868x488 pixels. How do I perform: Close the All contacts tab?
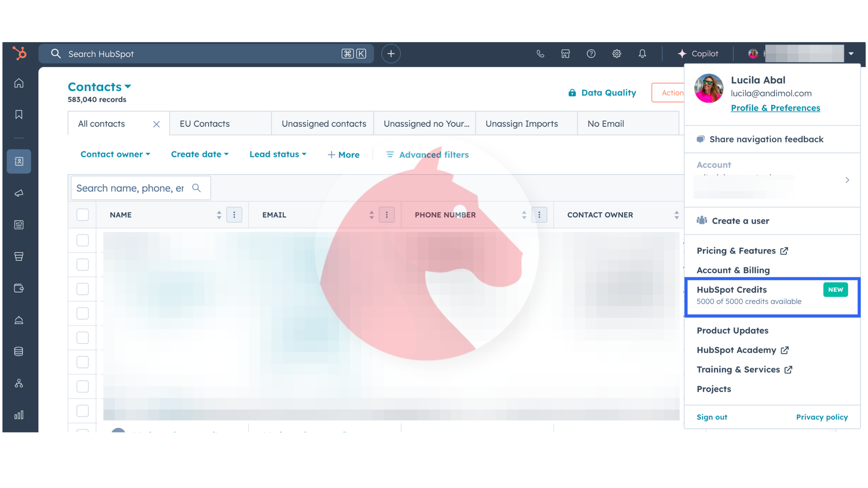click(x=156, y=124)
